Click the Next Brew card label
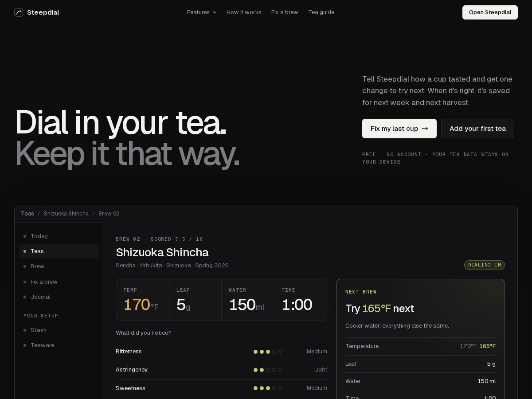Viewport: 532px width, 399px height. 361,292
